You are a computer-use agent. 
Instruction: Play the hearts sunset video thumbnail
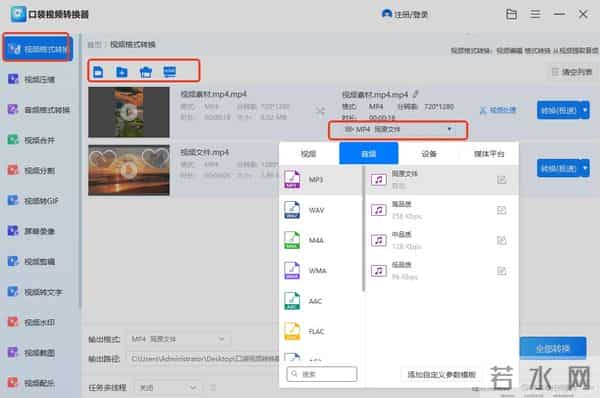[x=129, y=170]
